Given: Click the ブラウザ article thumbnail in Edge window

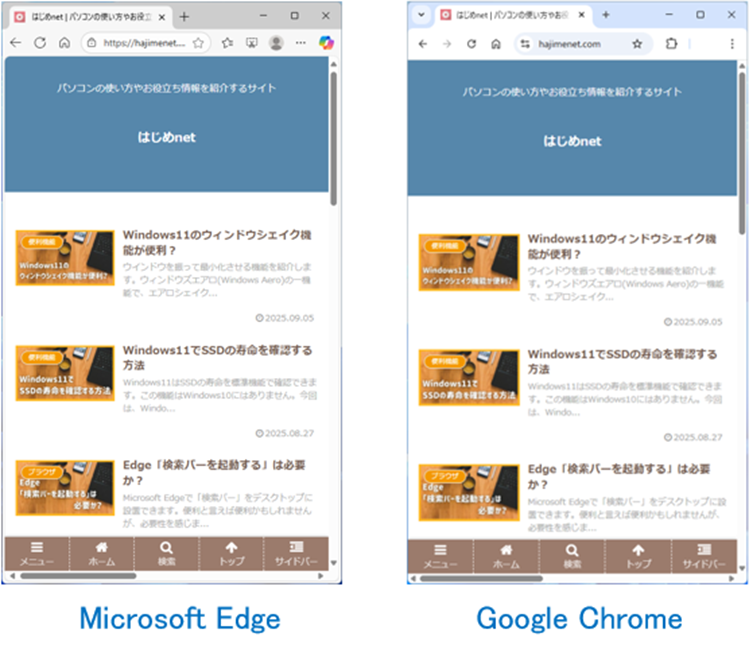Looking at the screenshot, I should pyautogui.click(x=65, y=488).
